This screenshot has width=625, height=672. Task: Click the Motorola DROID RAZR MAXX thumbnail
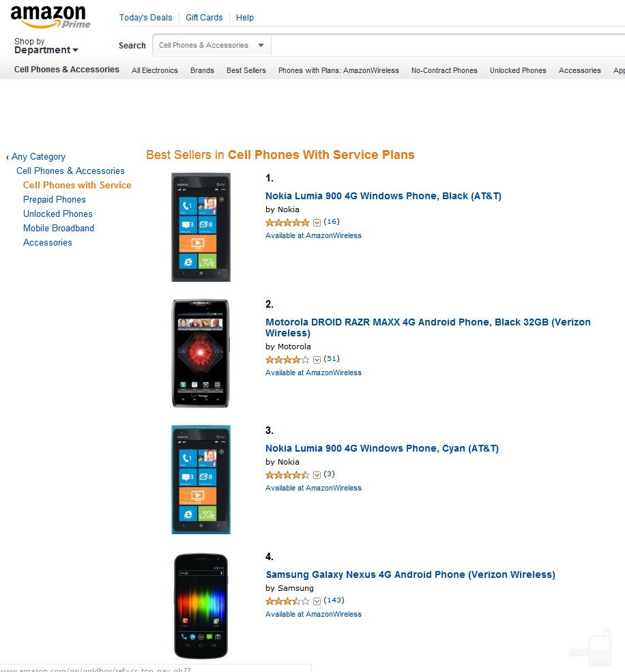201,353
